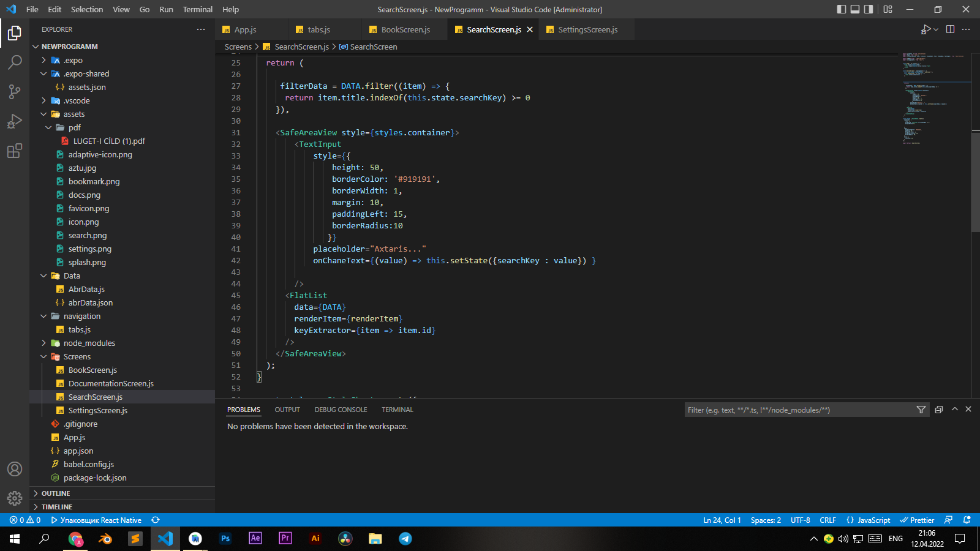The image size is (980, 551).
Task: Open Chrome from the taskbar
Action: tap(75, 539)
